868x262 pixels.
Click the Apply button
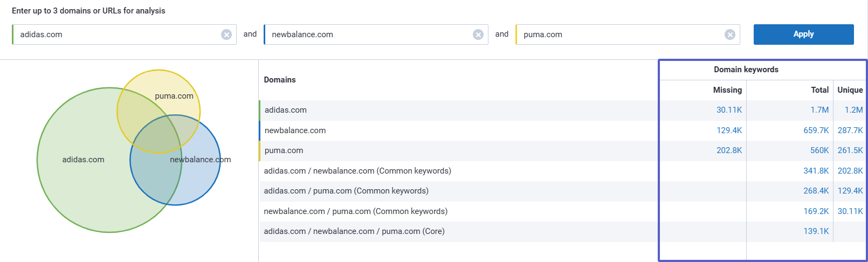803,34
